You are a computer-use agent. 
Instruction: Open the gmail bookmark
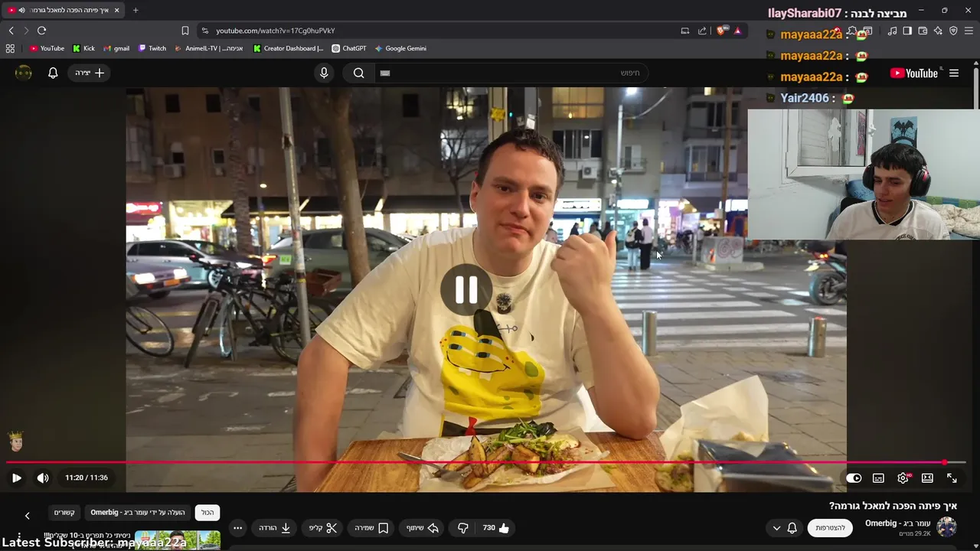116,48
